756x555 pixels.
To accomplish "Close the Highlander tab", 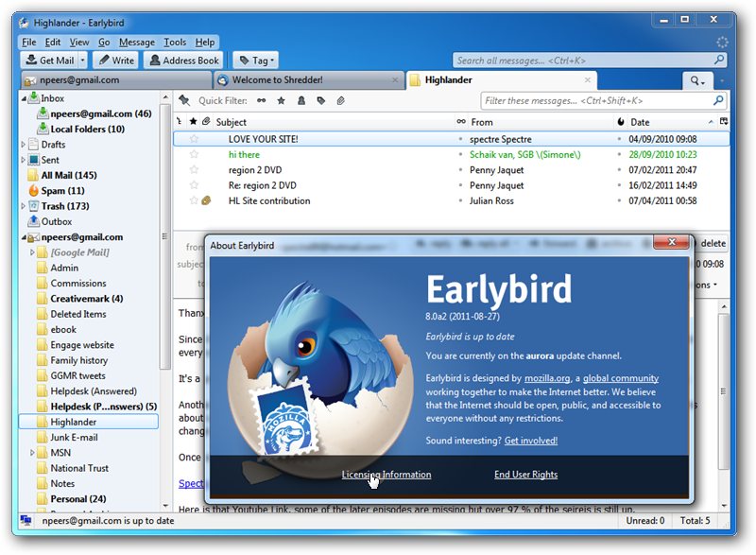I will point(588,80).
